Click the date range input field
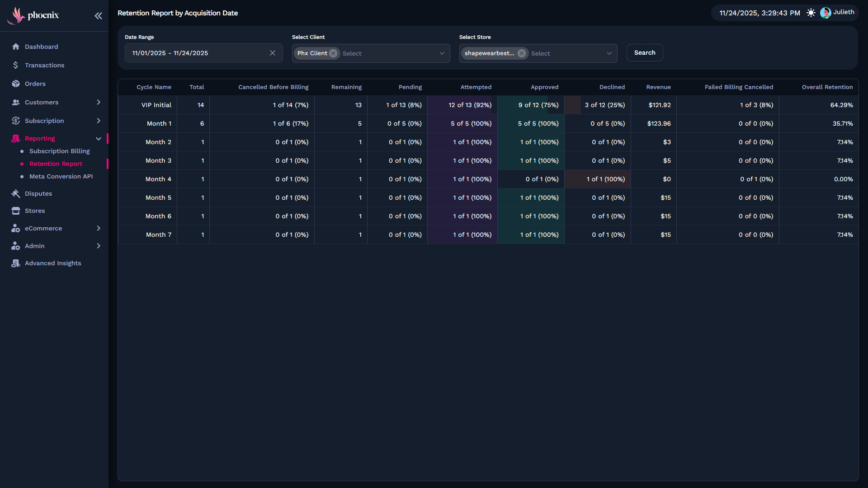The height and width of the screenshot is (488, 868). 194,53
